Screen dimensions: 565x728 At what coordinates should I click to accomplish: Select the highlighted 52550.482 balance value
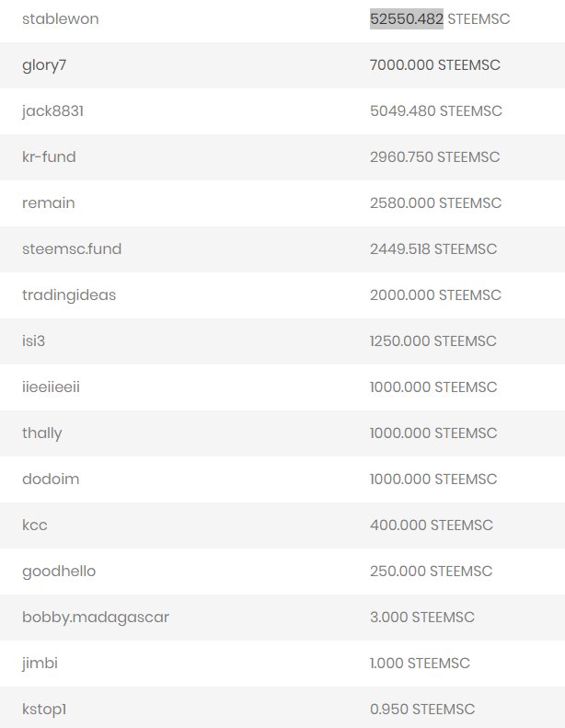pos(406,19)
